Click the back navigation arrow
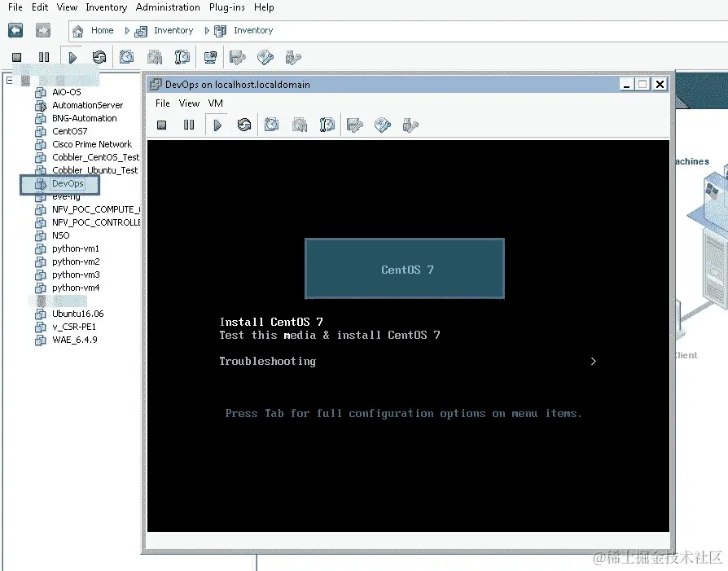 (15, 31)
